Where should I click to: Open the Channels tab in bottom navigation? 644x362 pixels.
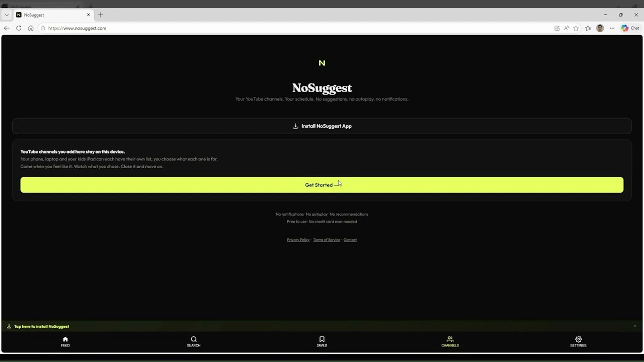click(450, 341)
